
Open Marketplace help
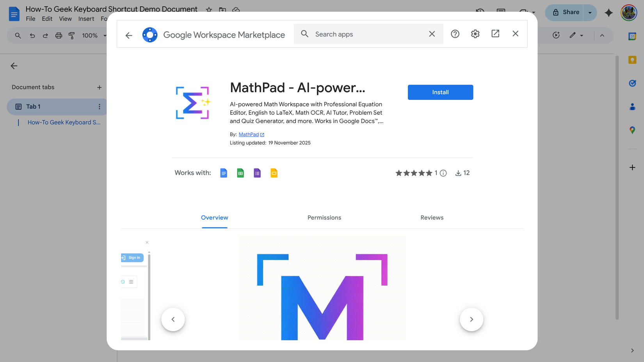[x=455, y=34]
